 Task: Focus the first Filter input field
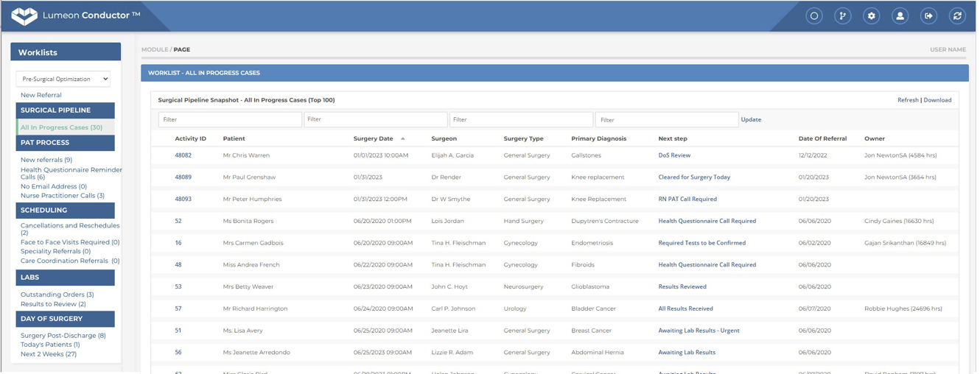231,120
